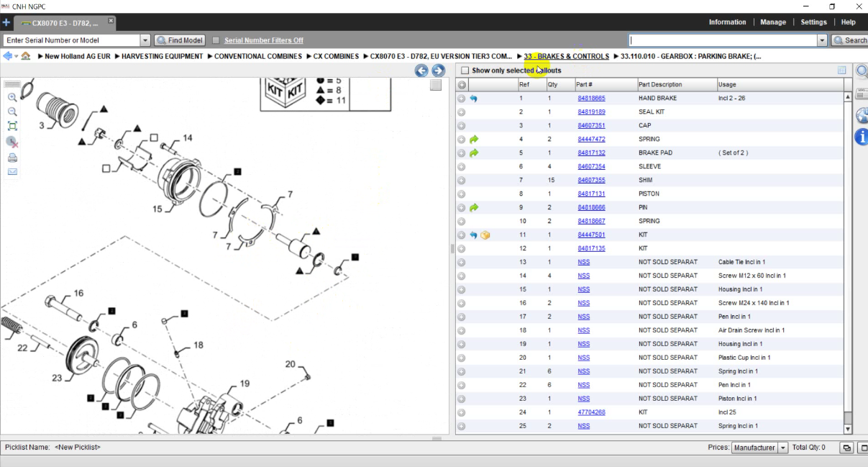Viewport: 868px width, 467px height.
Task: Email the diagram using the envelope icon
Action: click(x=12, y=172)
